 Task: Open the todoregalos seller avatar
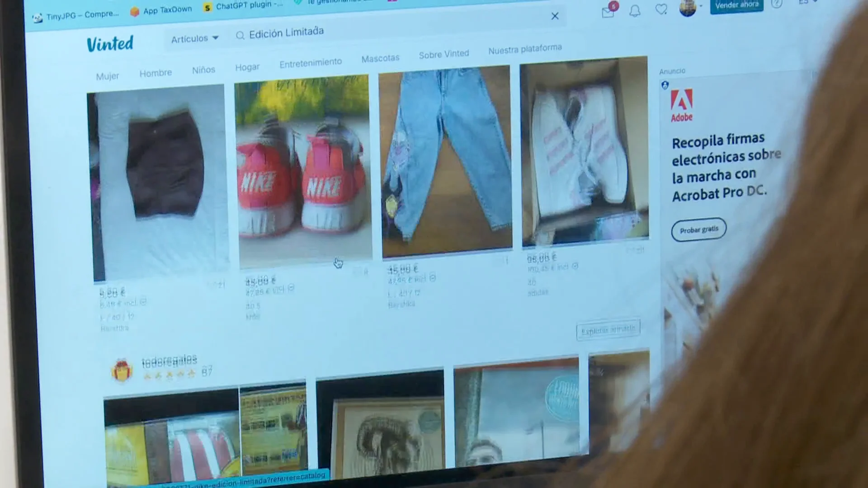click(122, 370)
